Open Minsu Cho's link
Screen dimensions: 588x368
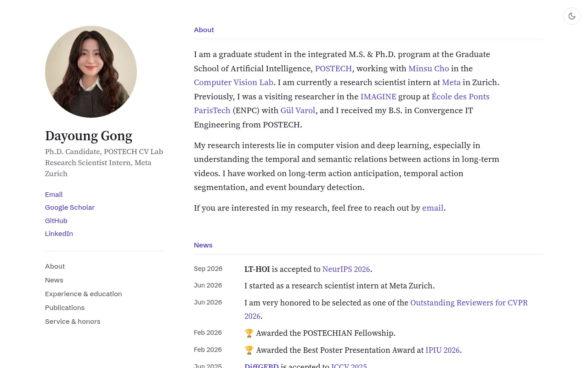tap(429, 69)
